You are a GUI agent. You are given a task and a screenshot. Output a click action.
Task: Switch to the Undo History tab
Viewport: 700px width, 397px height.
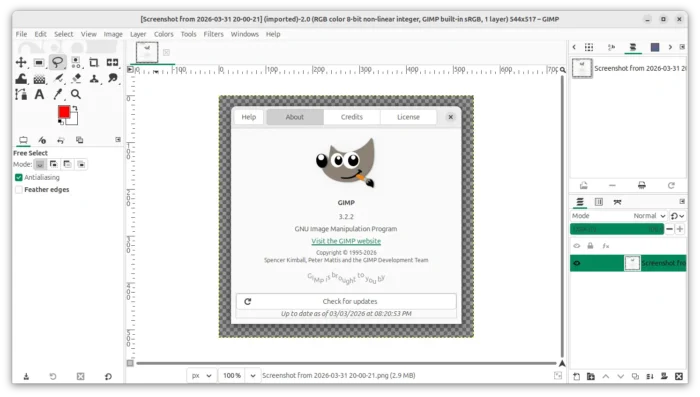(x=61, y=140)
